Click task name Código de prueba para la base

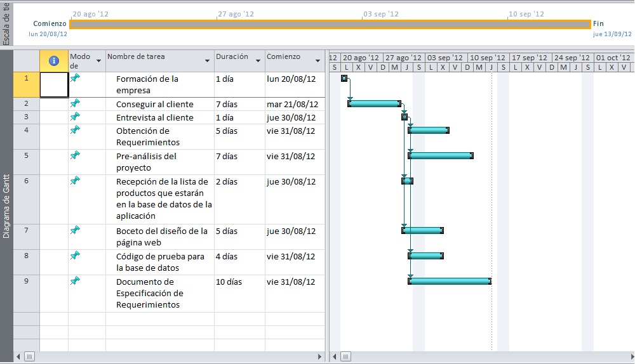[x=160, y=262]
